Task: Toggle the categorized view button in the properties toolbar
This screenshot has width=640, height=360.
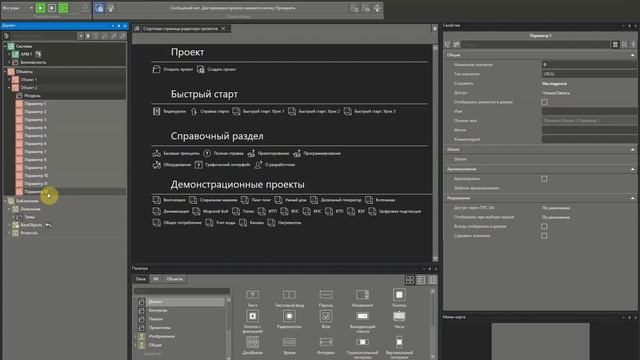Action: [x=615, y=44]
